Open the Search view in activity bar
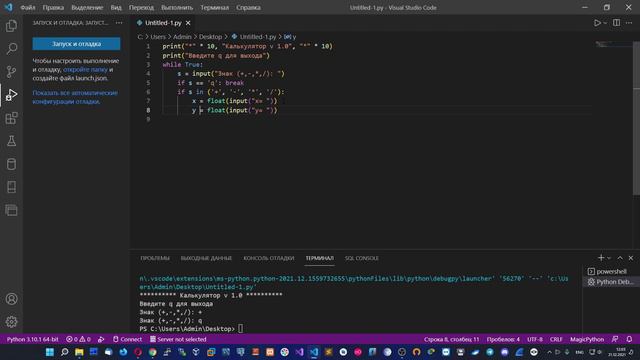Viewport: 640px width, 360px height. (x=11, y=49)
